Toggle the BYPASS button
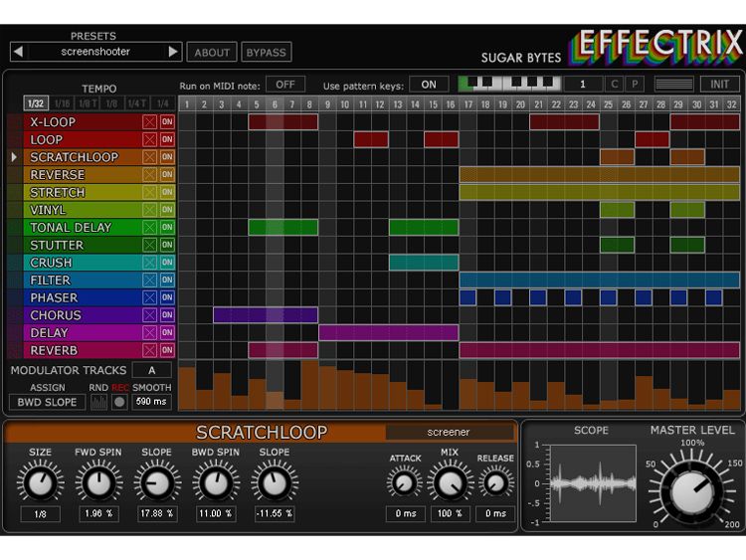Viewport: 746px width, 560px height. pyautogui.click(x=266, y=53)
